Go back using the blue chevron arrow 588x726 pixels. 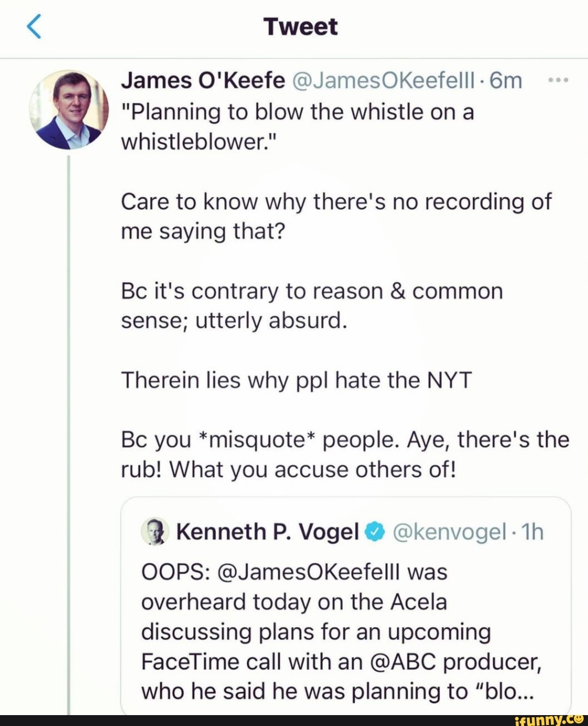pos(34,27)
